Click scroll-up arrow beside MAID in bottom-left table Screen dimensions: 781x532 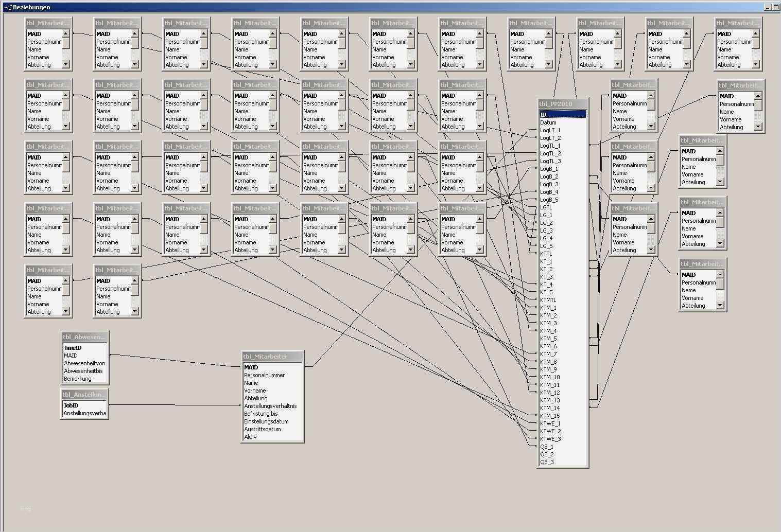(66, 281)
